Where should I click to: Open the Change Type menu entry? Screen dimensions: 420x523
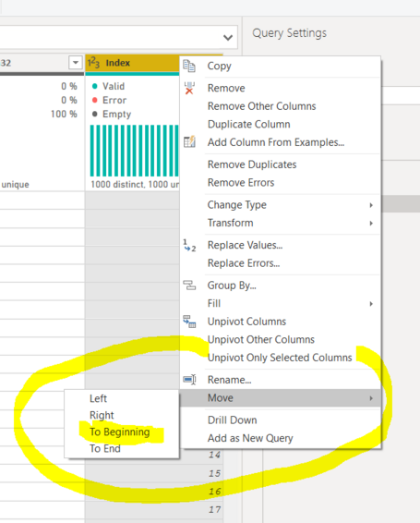pos(280,205)
